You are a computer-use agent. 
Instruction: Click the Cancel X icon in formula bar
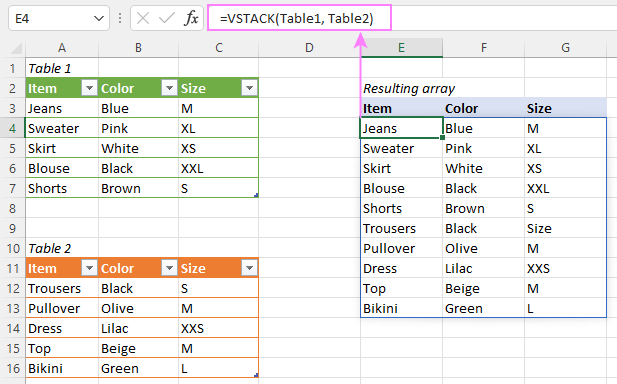point(143,18)
